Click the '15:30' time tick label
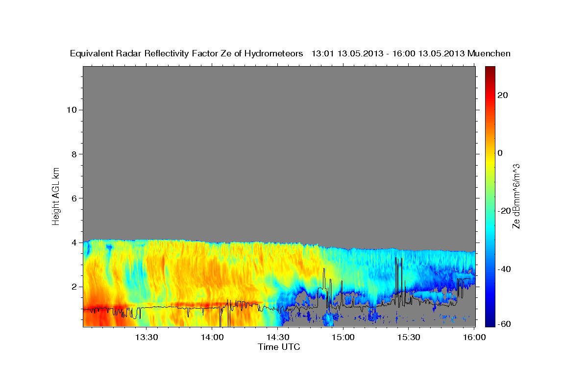Image resolution: width=588 pixels, height=392 pixels. tap(409, 337)
